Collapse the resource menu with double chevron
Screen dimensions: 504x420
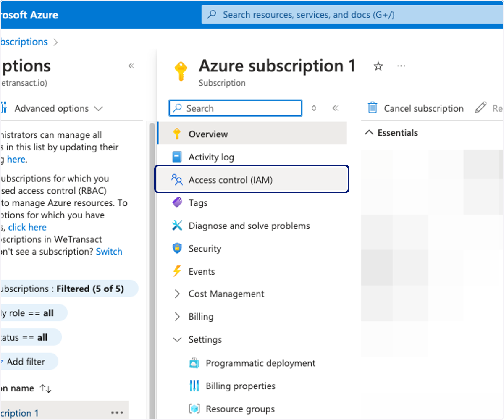click(x=335, y=108)
